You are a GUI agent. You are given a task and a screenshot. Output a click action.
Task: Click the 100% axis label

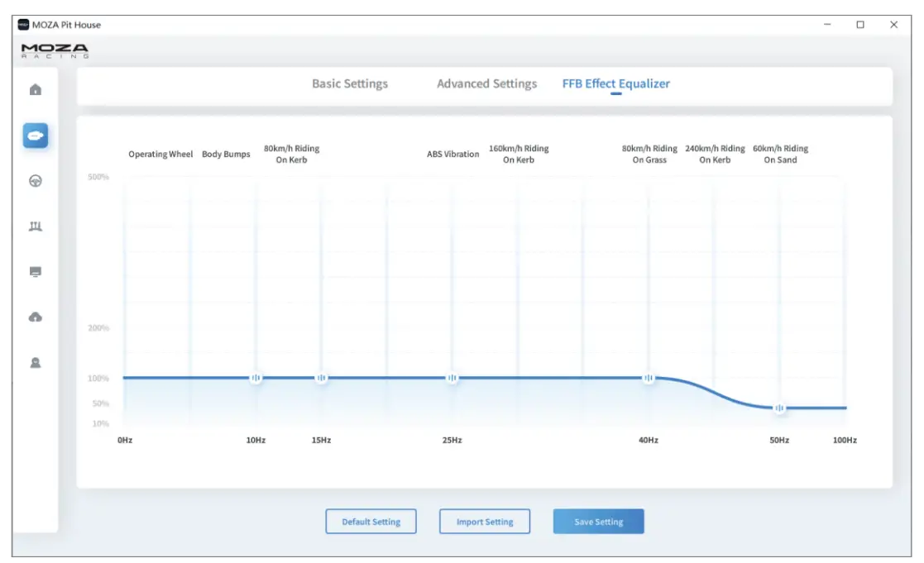tap(98, 378)
